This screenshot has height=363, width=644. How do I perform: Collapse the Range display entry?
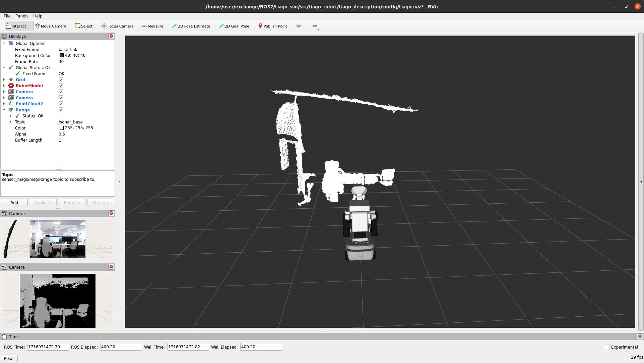[4, 110]
